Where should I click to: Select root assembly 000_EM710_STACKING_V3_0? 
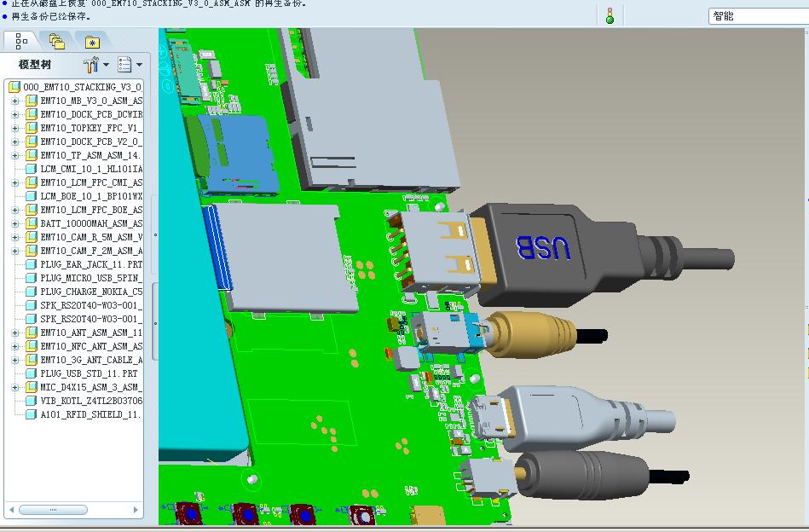tap(82, 87)
